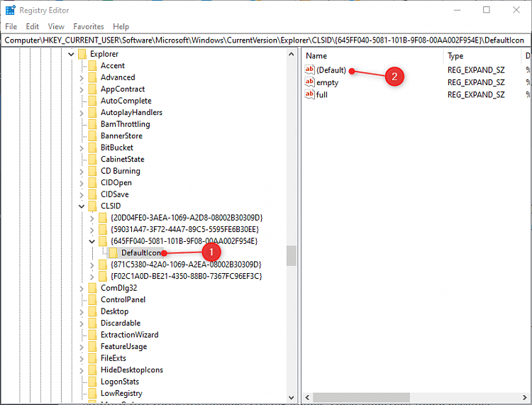This screenshot has width=532, height=405.
Task: Open the File menu
Action: pos(11,26)
